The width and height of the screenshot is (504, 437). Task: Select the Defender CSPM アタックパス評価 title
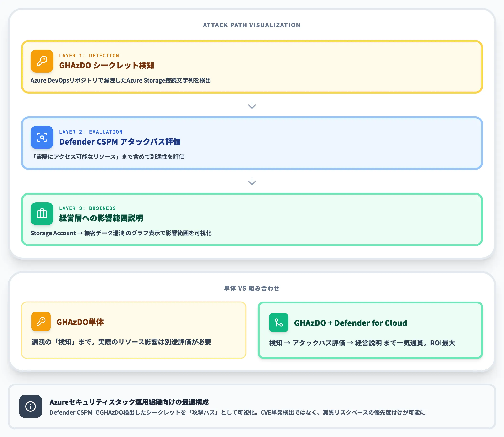pos(120,142)
